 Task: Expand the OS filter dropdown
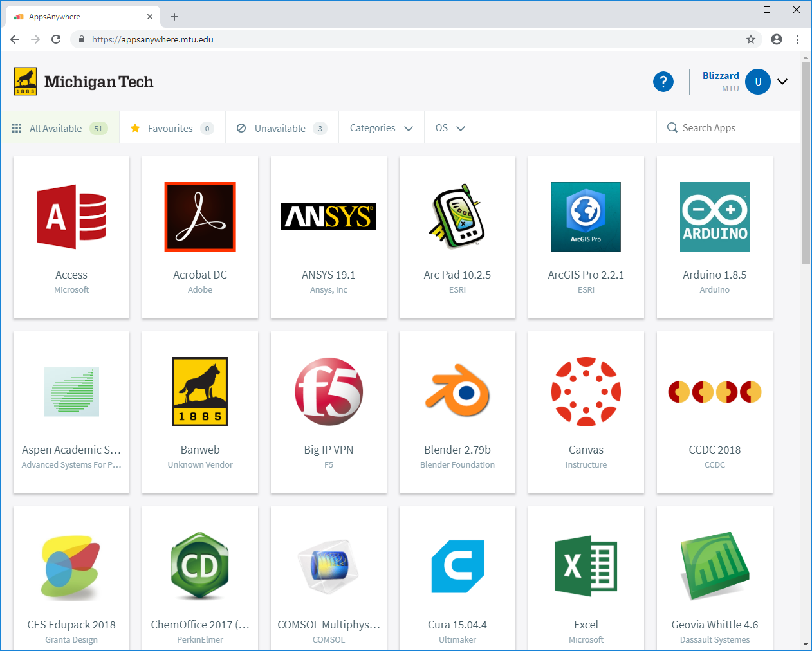click(450, 128)
